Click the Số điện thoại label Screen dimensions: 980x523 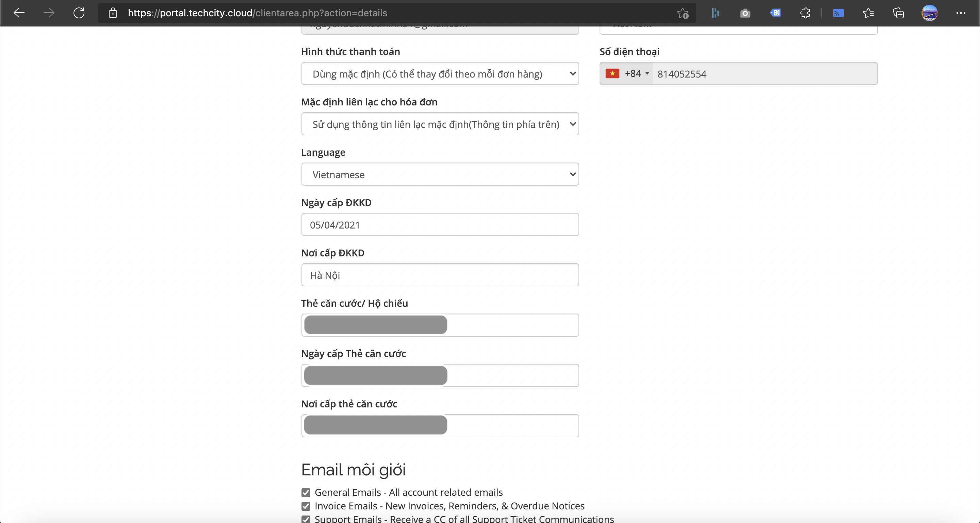630,52
